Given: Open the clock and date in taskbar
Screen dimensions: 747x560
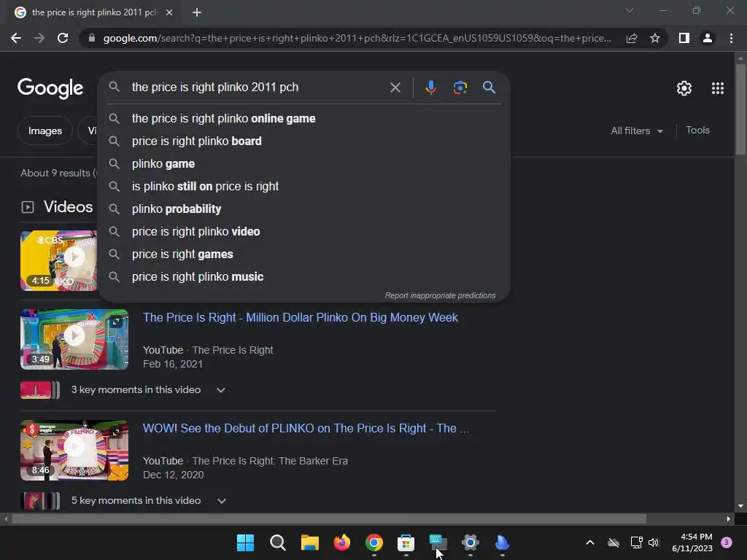Looking at the screenshot, I should (x=692, y=542).
